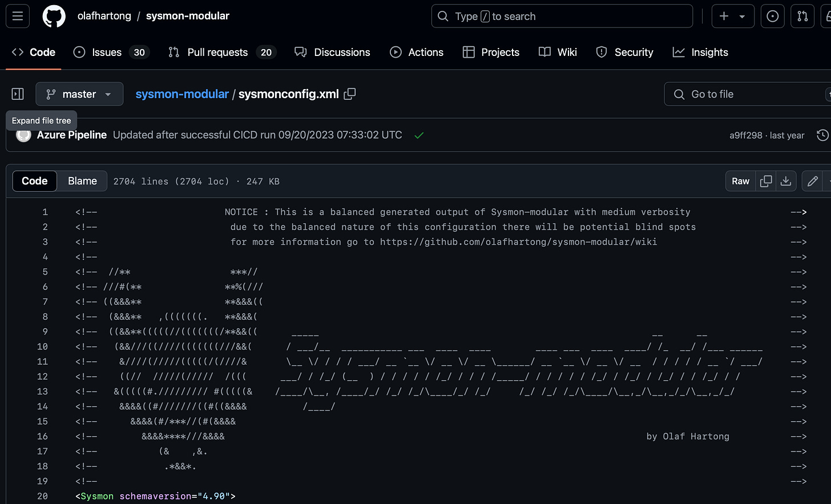Viewport: 831px width, 504px height.
Task: Click the plus create new button
Action: tap(724, 16)
